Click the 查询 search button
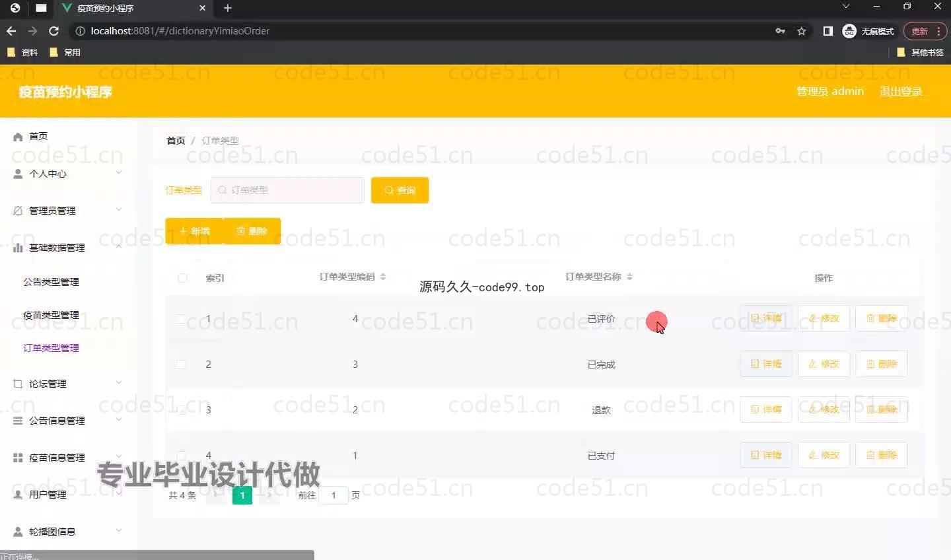951x560 pixels. point(400,190)
